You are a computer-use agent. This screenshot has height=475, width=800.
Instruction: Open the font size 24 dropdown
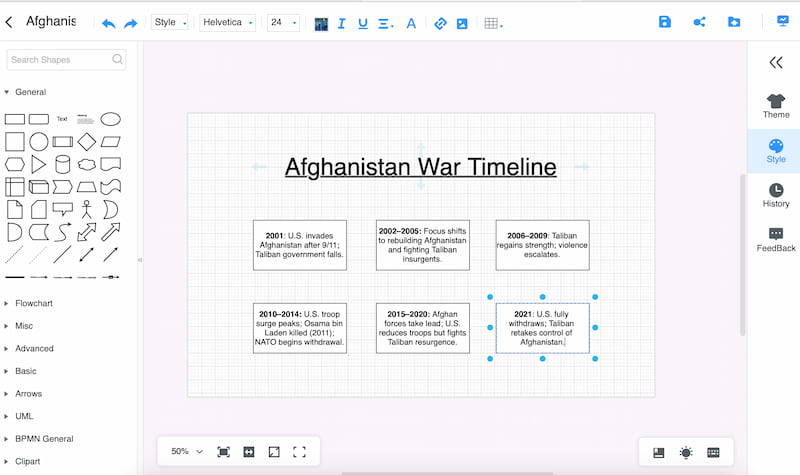[x=283, y=22]
